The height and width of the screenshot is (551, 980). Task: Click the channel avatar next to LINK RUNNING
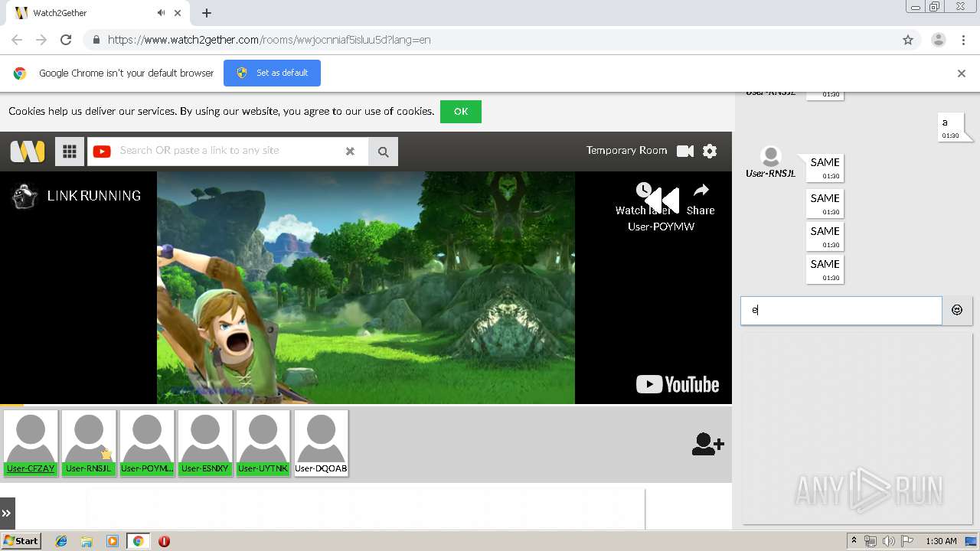point(25,196)
